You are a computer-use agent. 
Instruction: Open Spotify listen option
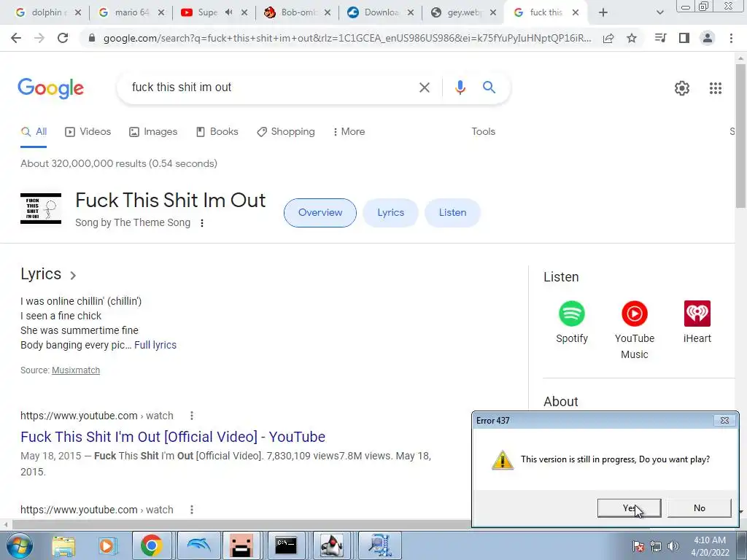572,322
